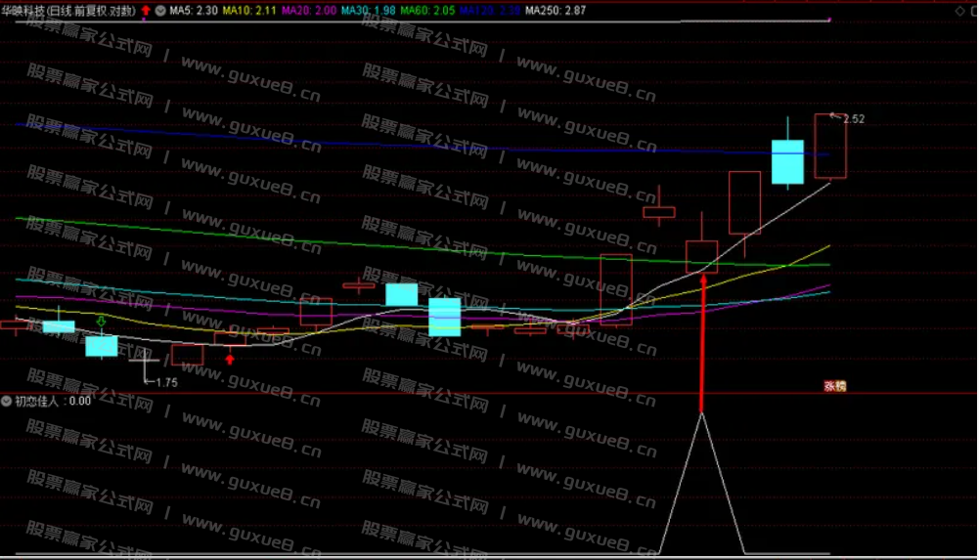Select the last red hollow candlestick

point(830,147)
